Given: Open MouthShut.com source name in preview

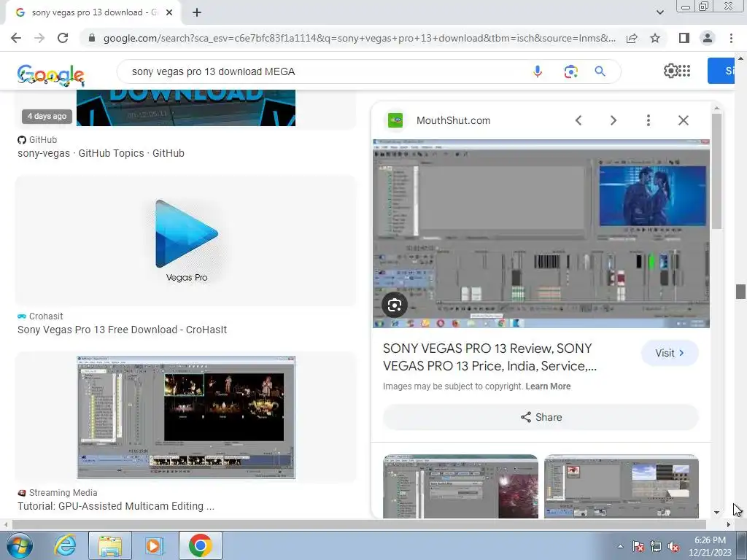Looking at the screenshot, I should pos(453,120).
